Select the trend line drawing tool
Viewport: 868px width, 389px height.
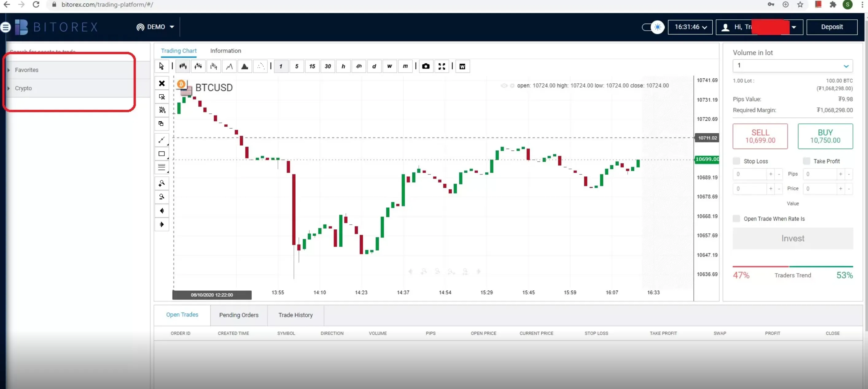point(162,139)
